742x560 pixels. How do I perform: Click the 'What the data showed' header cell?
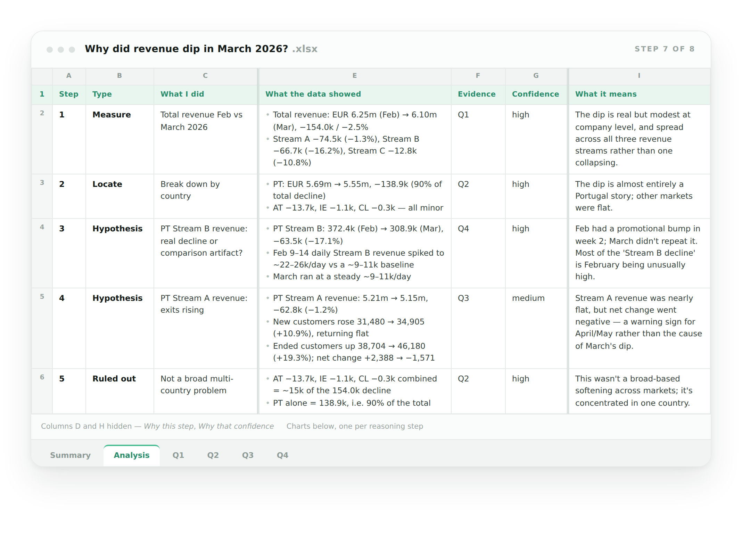355,94
